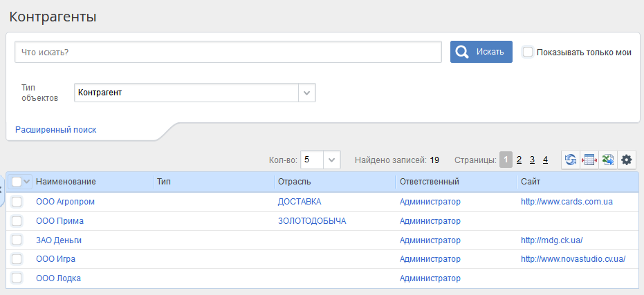Check the ООО Прима row checkbox
Viewport: 644px width, 295px height.
pyautogui.click(x=17, y=221)
